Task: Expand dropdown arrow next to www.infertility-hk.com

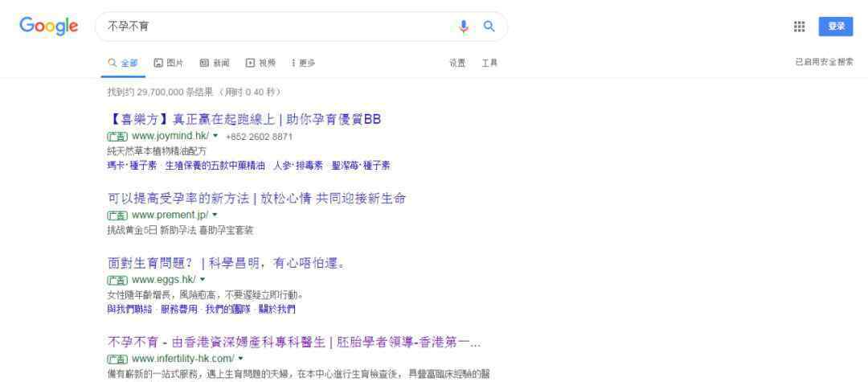Action: point(240,359)
